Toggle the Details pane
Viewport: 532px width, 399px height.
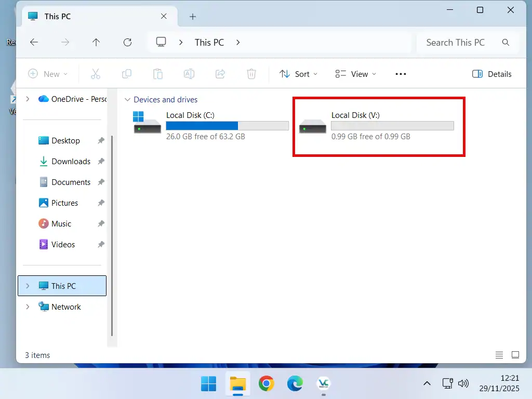[x=491, y=74]
